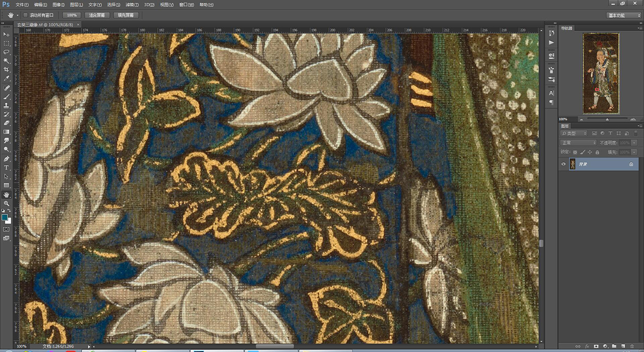Hide the 背景 layer with eye icon
Image resolution: width=644 pixels, height=352 pixels.
pos(563,164)
